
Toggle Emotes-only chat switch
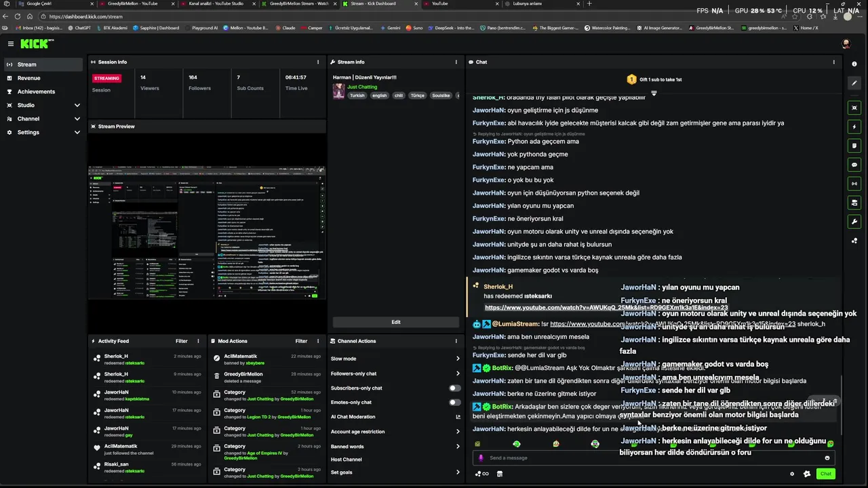454,403
